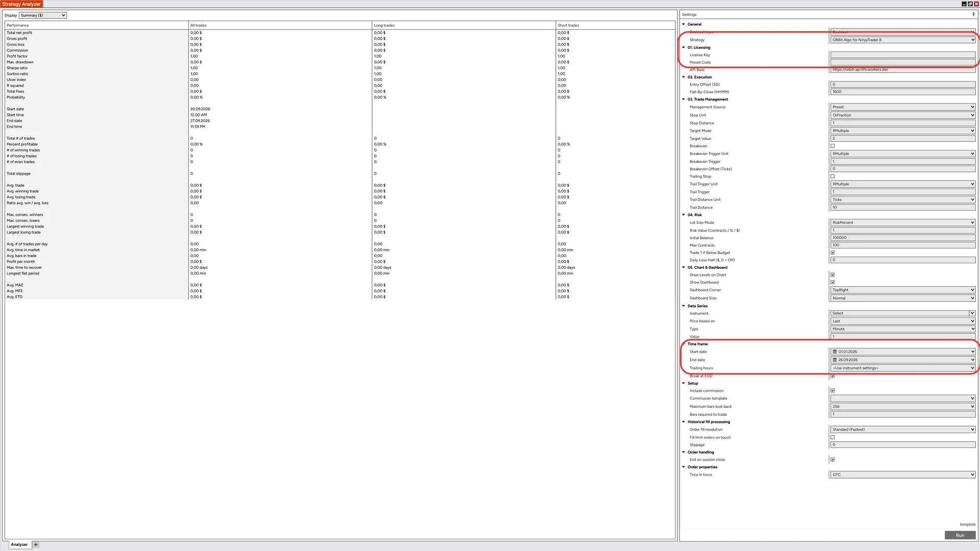
Task: Open the template link
Action: point(967,524)
